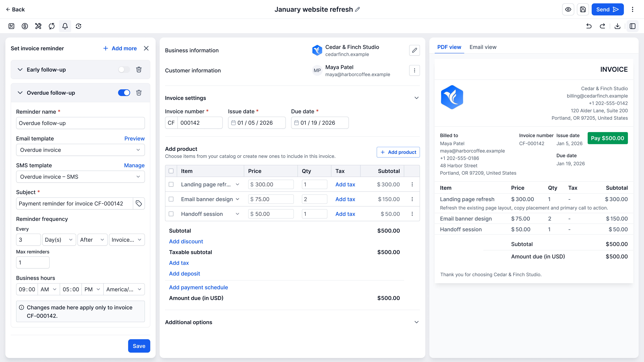Add more reminders

[x=120, y=48]
